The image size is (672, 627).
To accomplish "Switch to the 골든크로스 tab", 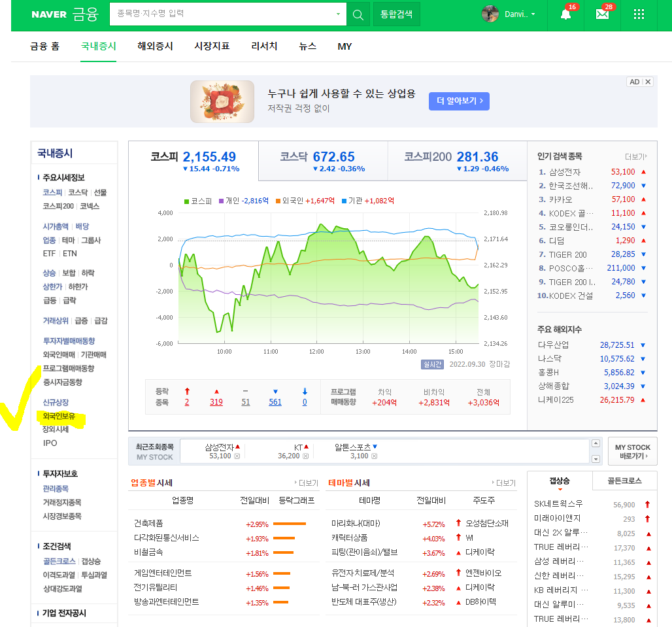I will [624, 481].
